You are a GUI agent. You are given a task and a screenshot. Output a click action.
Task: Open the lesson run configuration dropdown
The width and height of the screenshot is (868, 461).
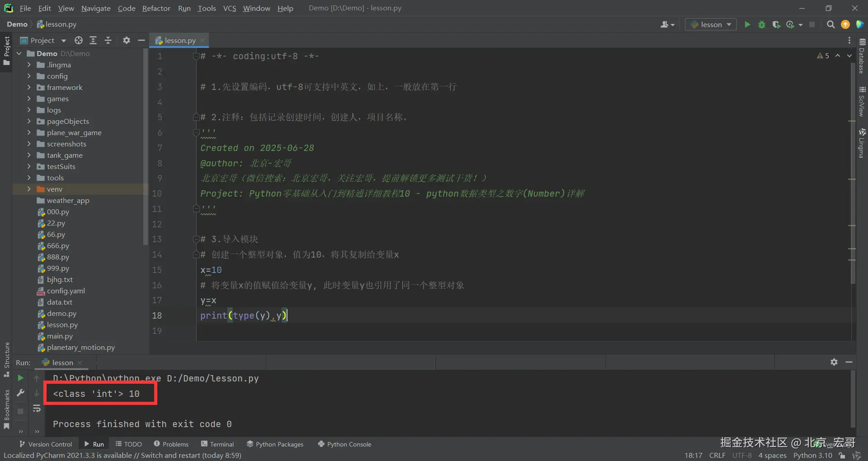point(711,24)
